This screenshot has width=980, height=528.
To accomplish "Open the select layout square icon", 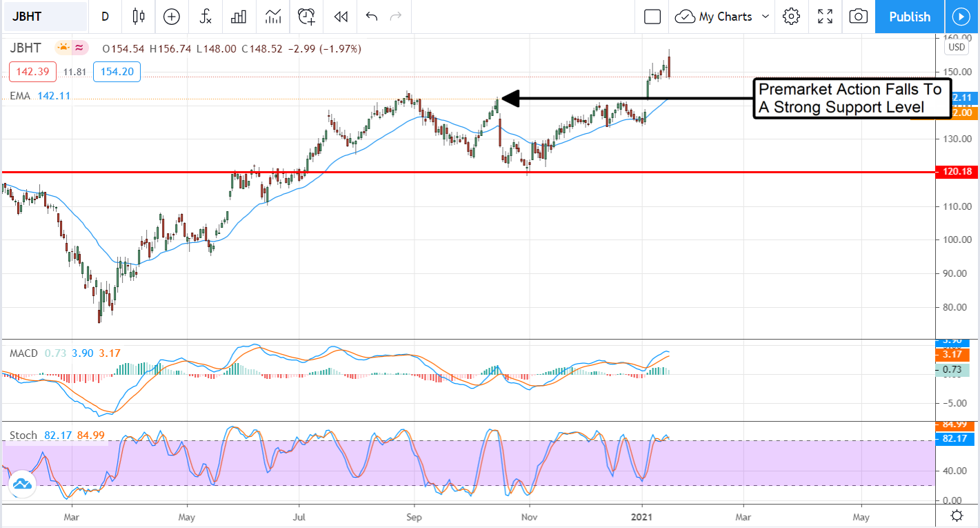I will (652, 17).
